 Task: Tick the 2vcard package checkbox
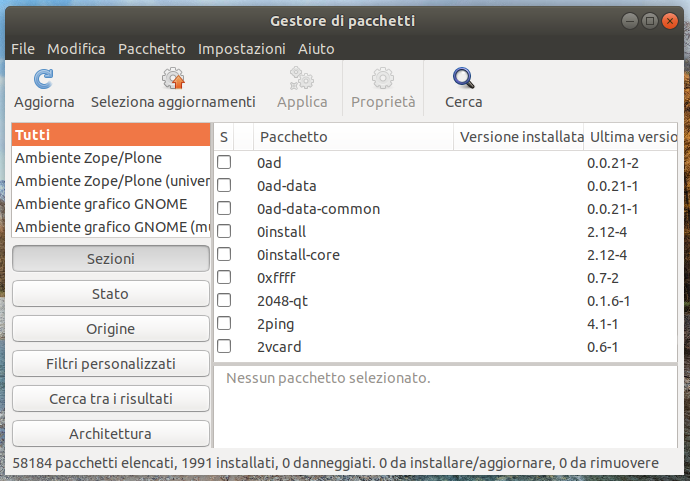[224, 346]
